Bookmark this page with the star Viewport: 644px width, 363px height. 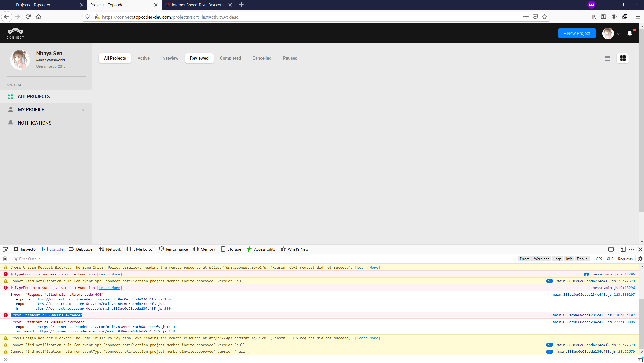click(x=544, y=17)
